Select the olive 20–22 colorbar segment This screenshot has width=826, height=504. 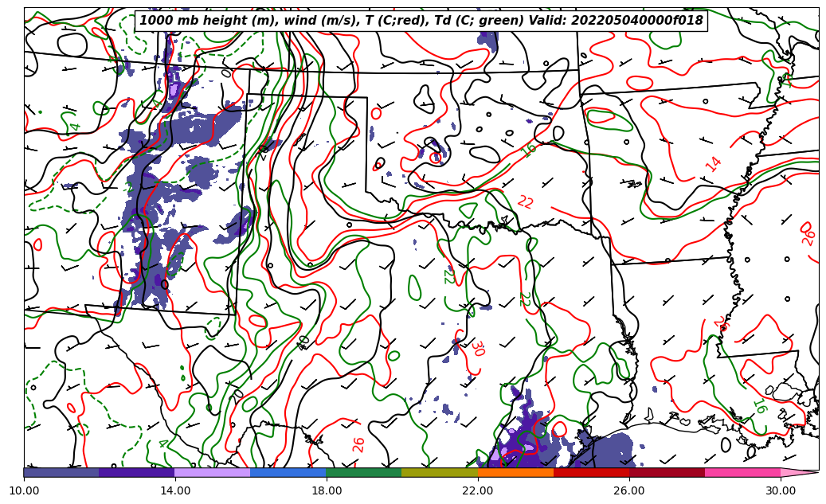click(440, 472)
